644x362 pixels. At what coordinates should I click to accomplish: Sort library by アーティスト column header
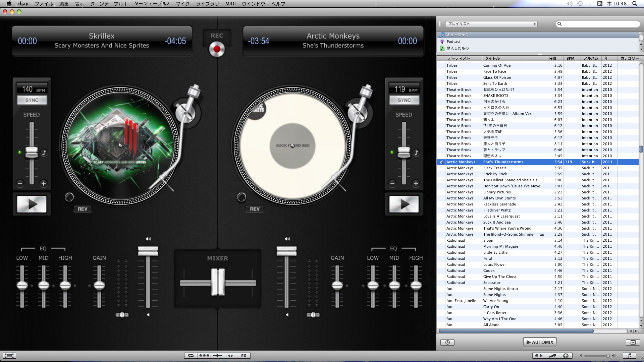click(459, 58)
